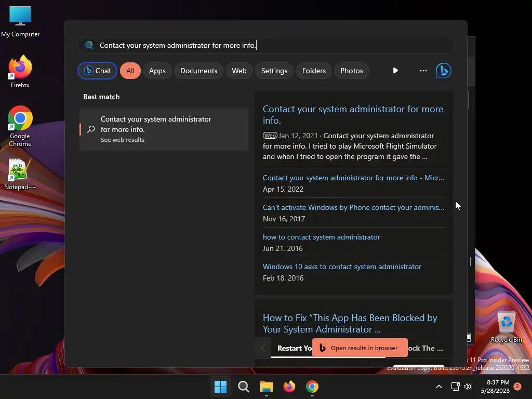
Task: Switch to the Settings filter
Action: [x=274, y=71]
